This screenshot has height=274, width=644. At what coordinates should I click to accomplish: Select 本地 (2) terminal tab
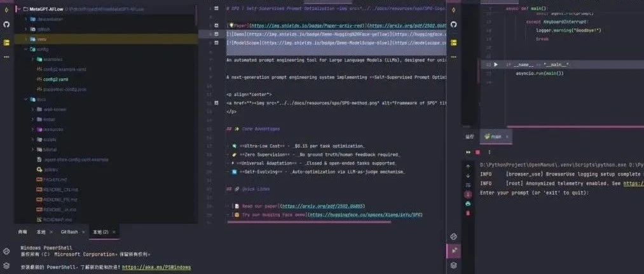coord(100,232)
